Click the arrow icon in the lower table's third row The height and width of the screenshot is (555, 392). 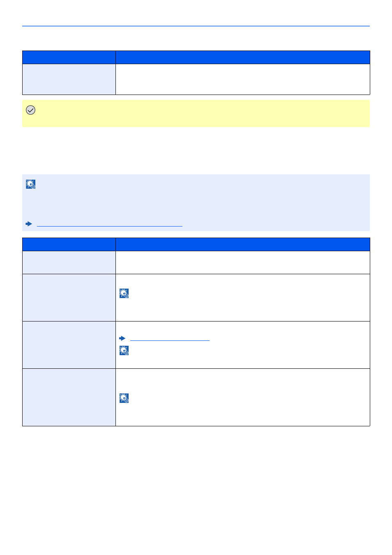pos(122,338)
